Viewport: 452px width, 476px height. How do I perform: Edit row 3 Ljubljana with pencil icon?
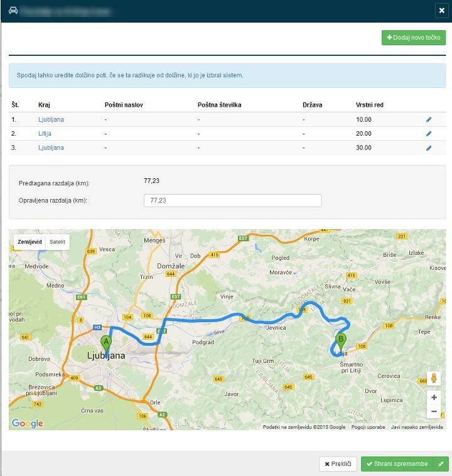(x=429, y=148)
